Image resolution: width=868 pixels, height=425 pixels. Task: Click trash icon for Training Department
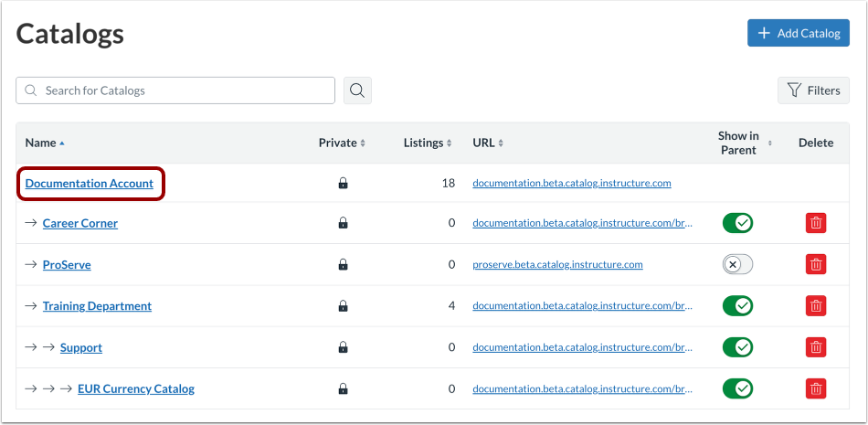tap(816, 306)
